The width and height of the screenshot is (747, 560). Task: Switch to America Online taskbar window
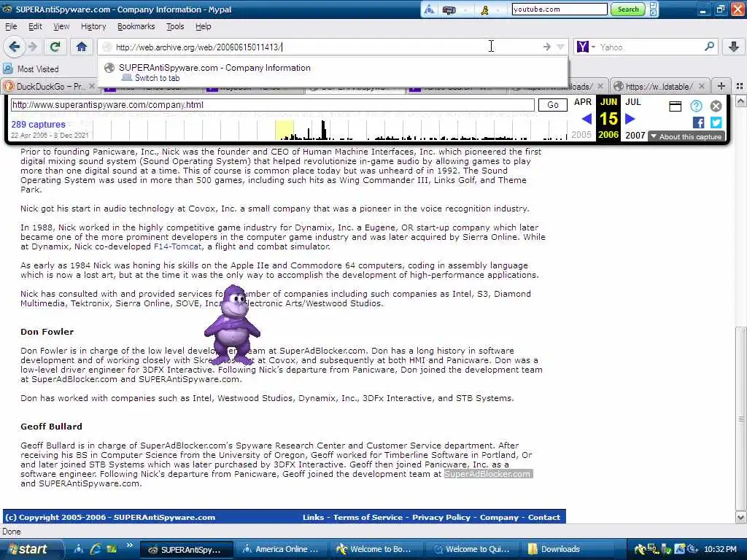(x=281, y=549)
